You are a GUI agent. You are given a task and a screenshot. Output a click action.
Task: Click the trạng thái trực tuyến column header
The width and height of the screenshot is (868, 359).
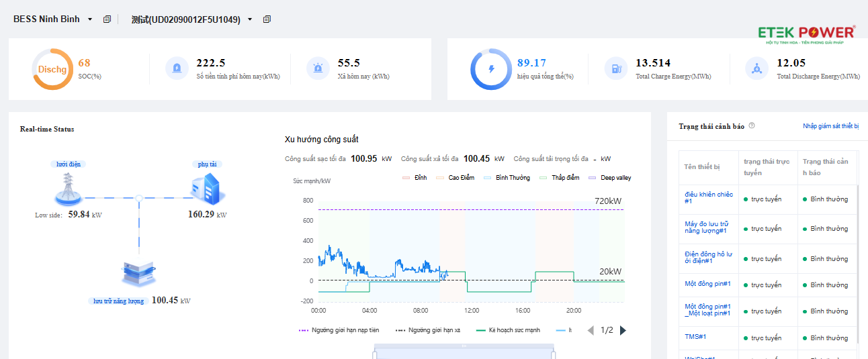tap(767, 167)
